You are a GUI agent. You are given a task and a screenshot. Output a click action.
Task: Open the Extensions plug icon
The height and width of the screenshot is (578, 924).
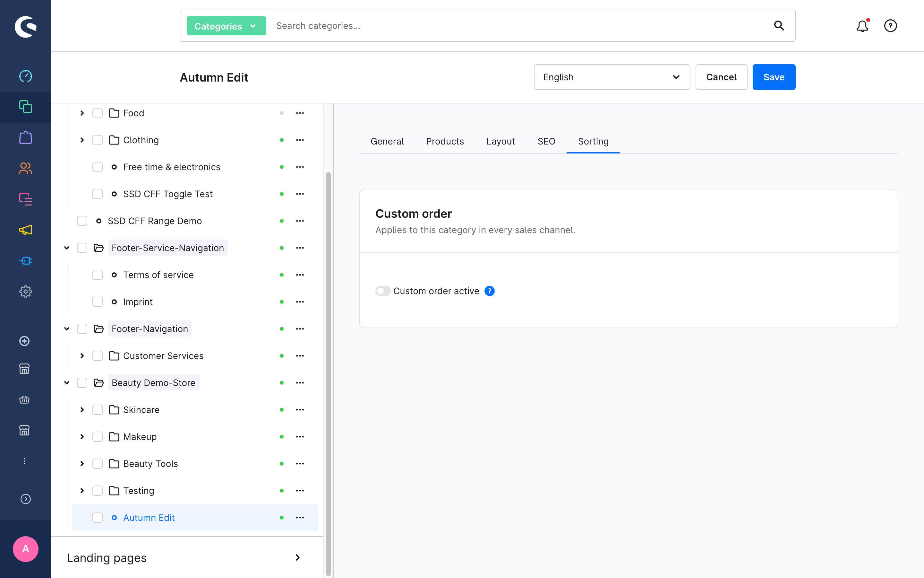[26, 261]
